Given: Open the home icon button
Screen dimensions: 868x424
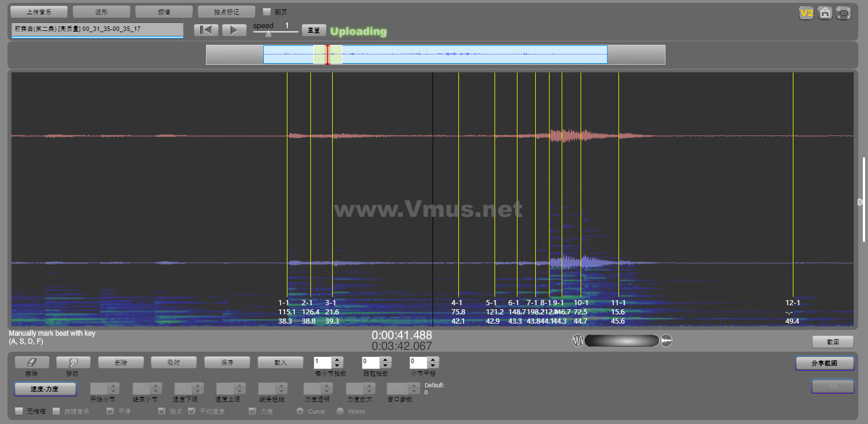Looking at the screenshot, I should (825, 13).
